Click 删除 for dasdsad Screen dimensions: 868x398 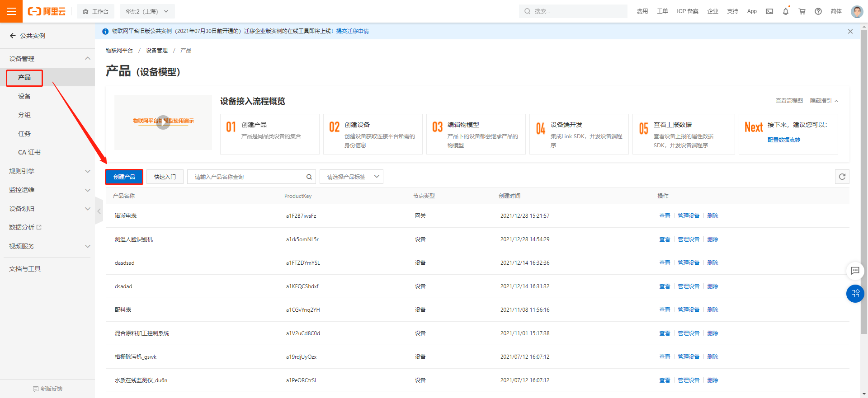pos(712,263)
